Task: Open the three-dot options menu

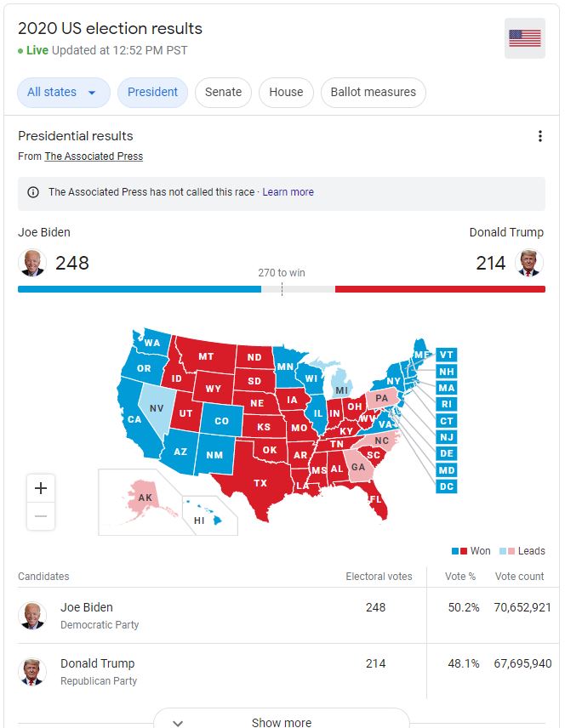Action: pos(540,136)
